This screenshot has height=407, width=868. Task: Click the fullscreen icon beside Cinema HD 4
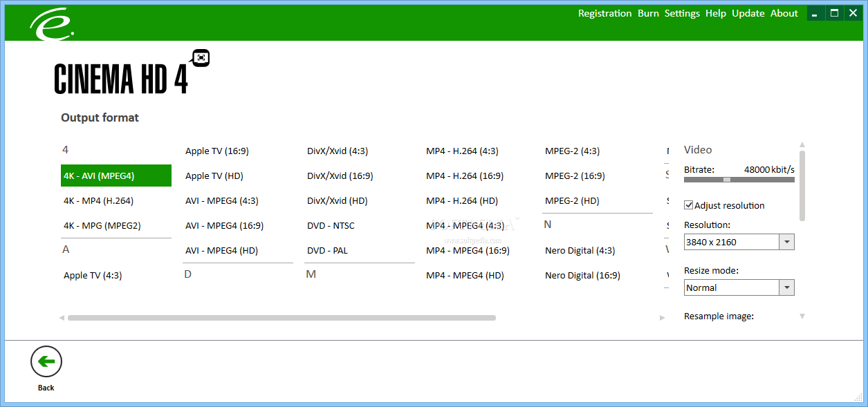[201, 58]
